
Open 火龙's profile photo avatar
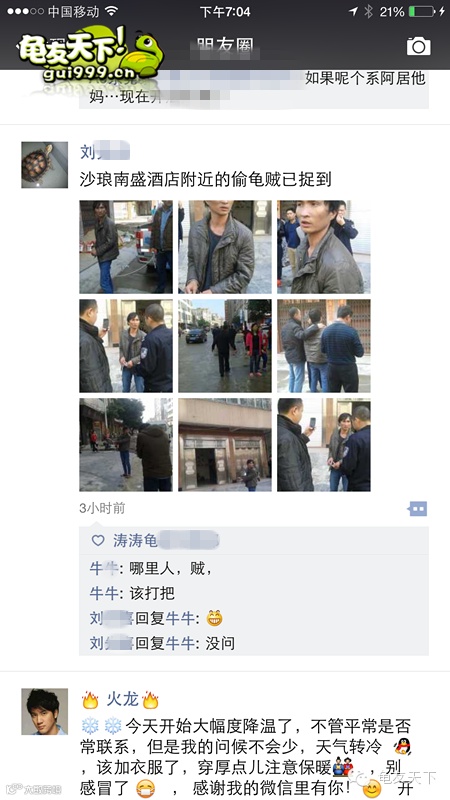[x=44, y=711]
